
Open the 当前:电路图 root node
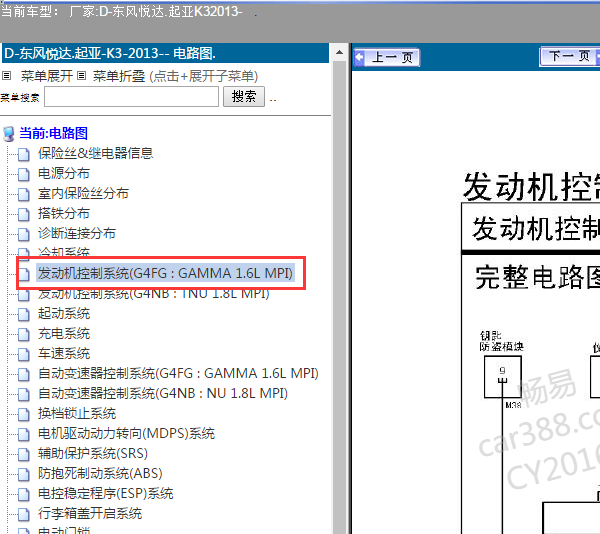[x=54, y=134]
